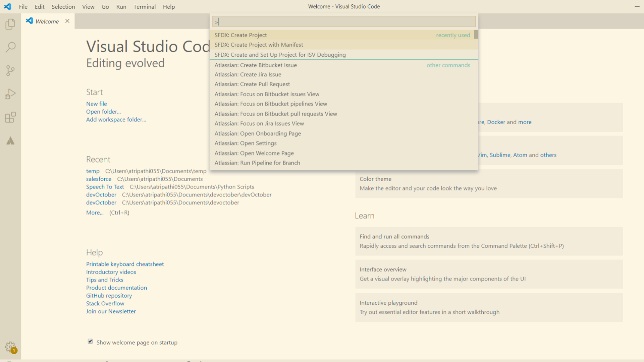The image size is (644, 362).
Task: Open the Run and Debug icon
Action: (x=10, y=94)
